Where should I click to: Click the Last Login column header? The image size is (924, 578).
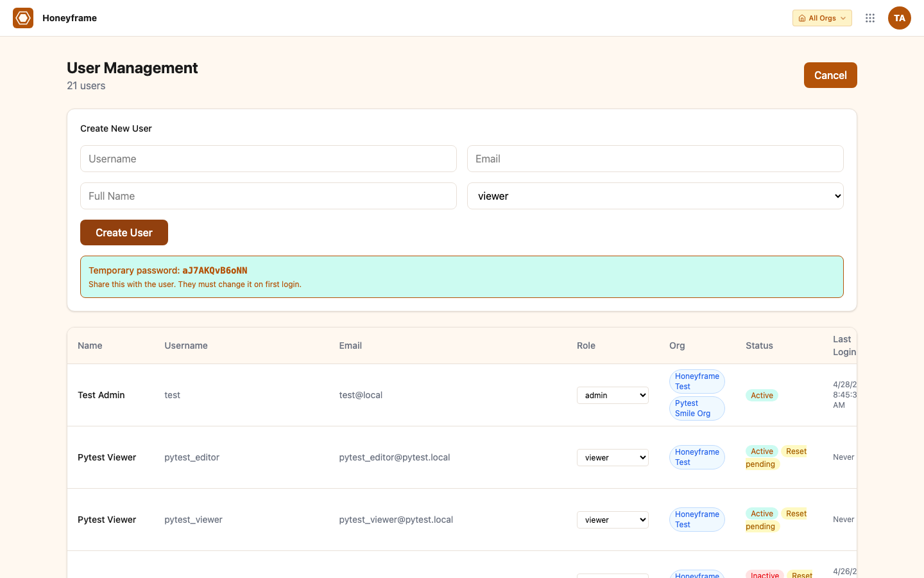pyautogui.click(x=844, y=346)
